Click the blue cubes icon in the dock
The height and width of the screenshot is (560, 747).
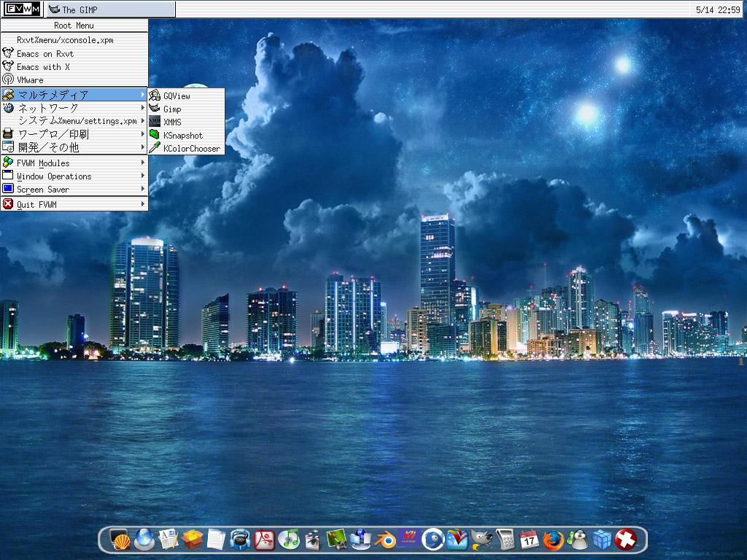point(601,540)
